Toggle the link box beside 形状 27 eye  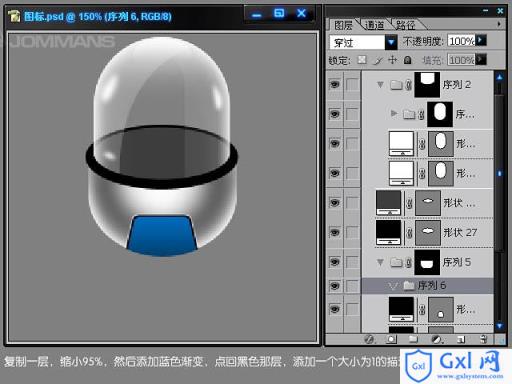click(352, 232)
